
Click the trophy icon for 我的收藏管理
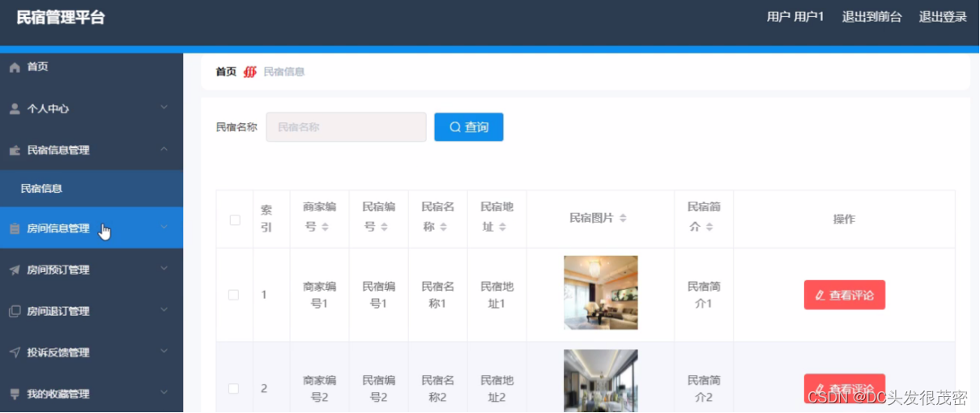15,394
